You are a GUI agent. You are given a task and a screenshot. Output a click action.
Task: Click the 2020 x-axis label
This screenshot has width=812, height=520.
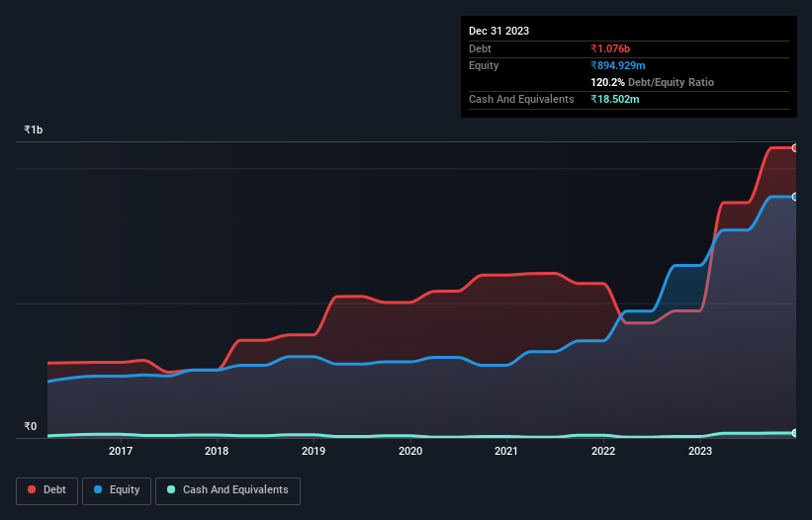(x=410, y=451)
